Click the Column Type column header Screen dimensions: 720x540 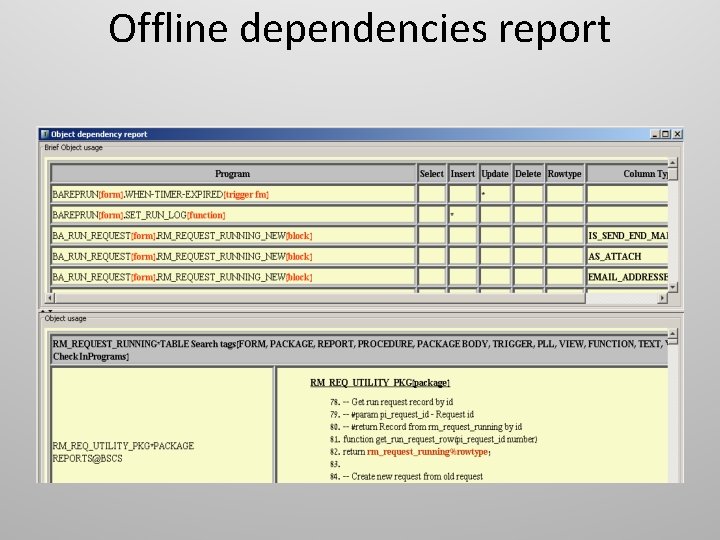pos(627,174)
